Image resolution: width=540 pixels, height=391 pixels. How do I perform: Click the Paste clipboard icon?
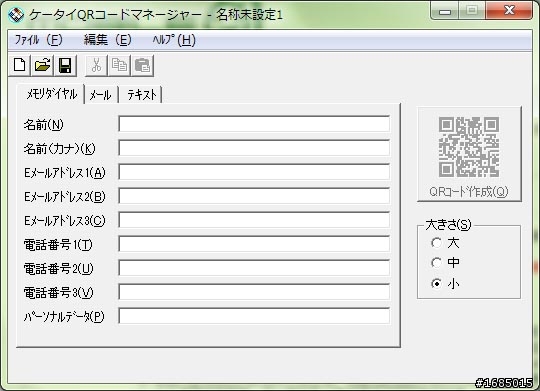(142, 65)
